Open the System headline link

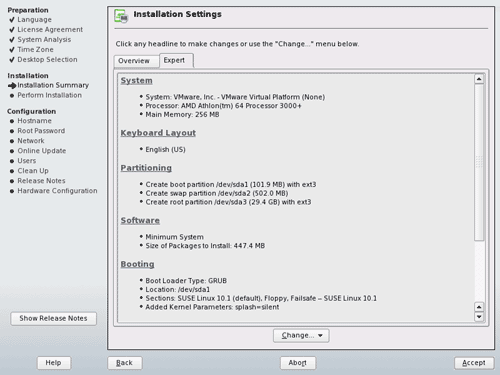(136, 81)
